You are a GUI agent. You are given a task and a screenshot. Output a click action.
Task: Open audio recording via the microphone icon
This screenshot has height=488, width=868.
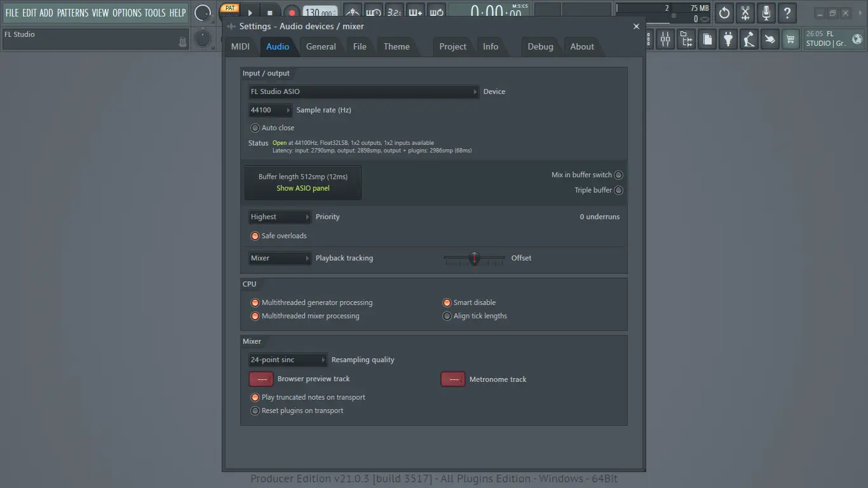[766, 13]
